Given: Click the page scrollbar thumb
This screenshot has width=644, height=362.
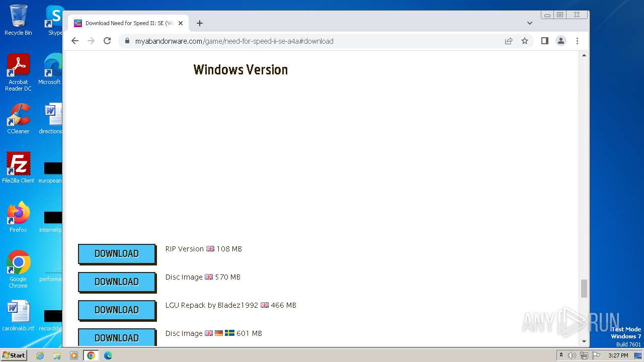Looking at the screenshot, I should coord(584,289).
